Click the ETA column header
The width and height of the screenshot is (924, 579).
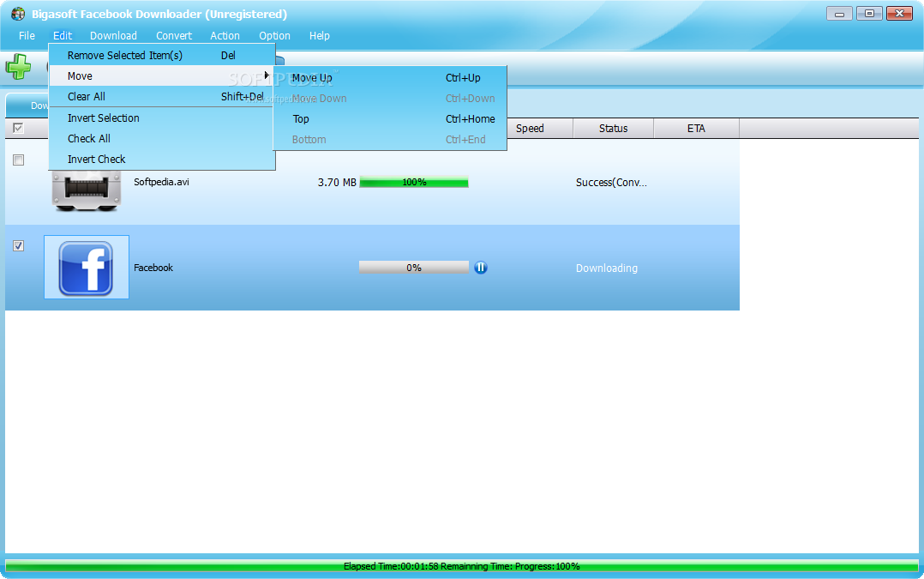tap(697, 128)
